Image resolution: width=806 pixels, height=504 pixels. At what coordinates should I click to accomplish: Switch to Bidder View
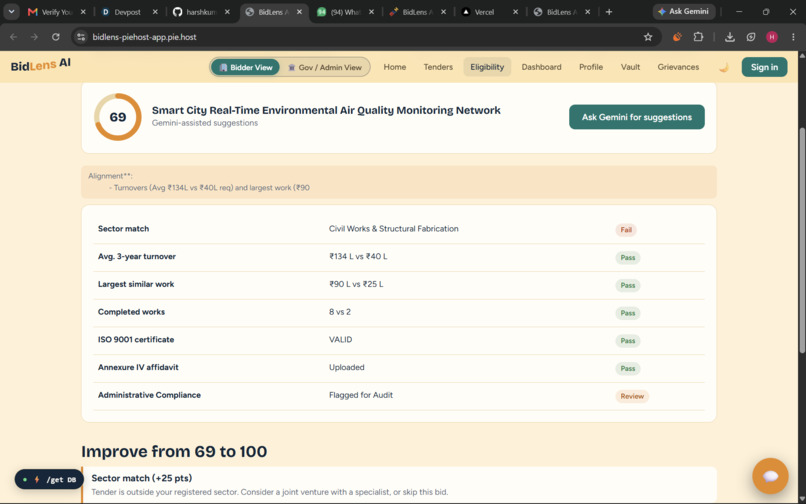pyautogui.click(x=245, y=67)
